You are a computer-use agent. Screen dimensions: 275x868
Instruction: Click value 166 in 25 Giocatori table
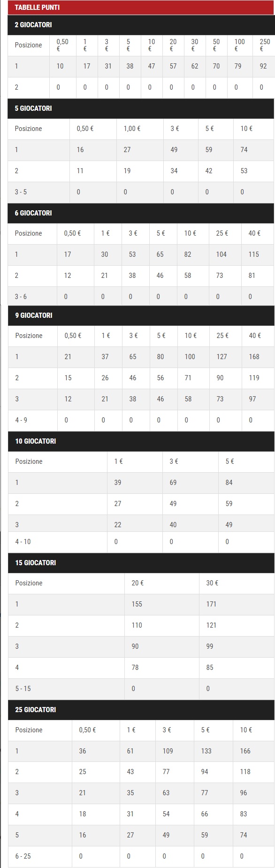click(245, 751)
